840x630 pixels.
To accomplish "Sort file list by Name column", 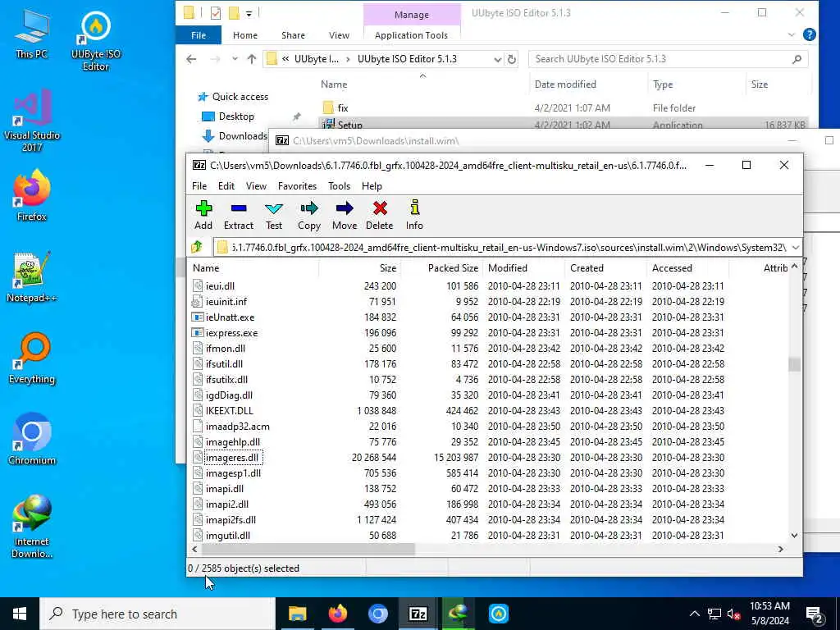I will click(253, 268).
